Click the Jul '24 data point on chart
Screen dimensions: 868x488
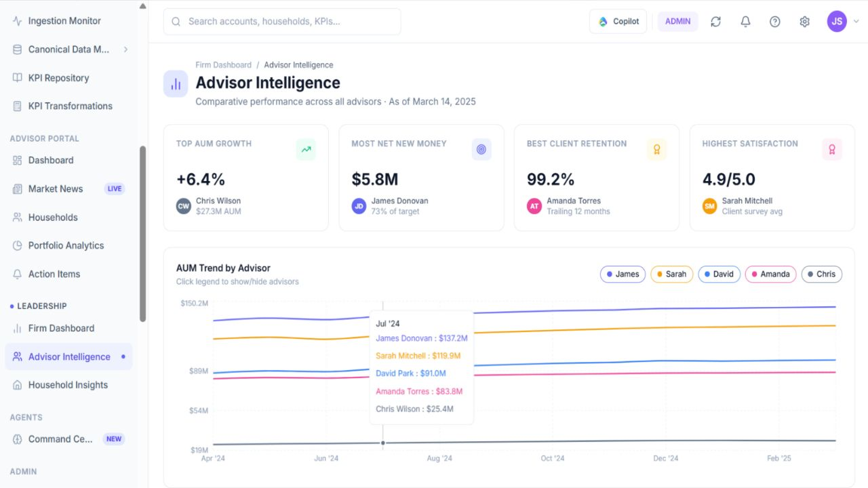[383, 443]
